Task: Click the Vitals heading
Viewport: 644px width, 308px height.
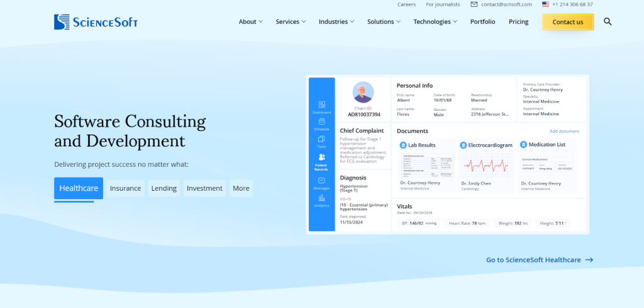Action: tap(404, 207)
